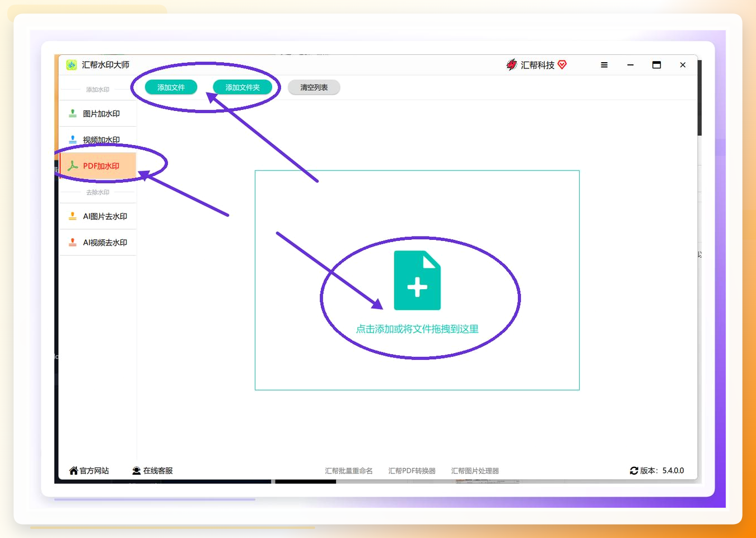Switch to PDF加水印 mode

pos(98,166)
